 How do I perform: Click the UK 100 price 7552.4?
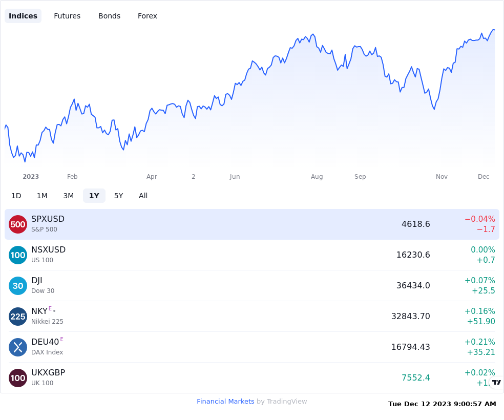point(415,377)
